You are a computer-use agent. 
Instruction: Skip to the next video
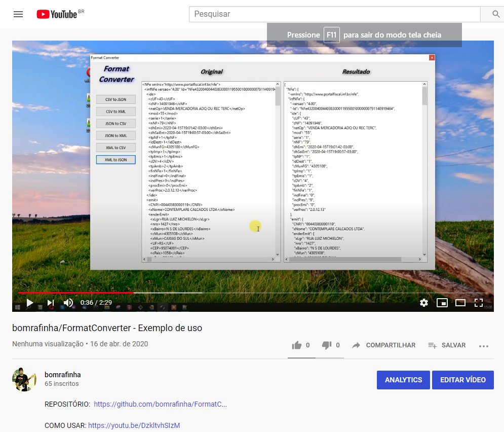tap(51, 303)
